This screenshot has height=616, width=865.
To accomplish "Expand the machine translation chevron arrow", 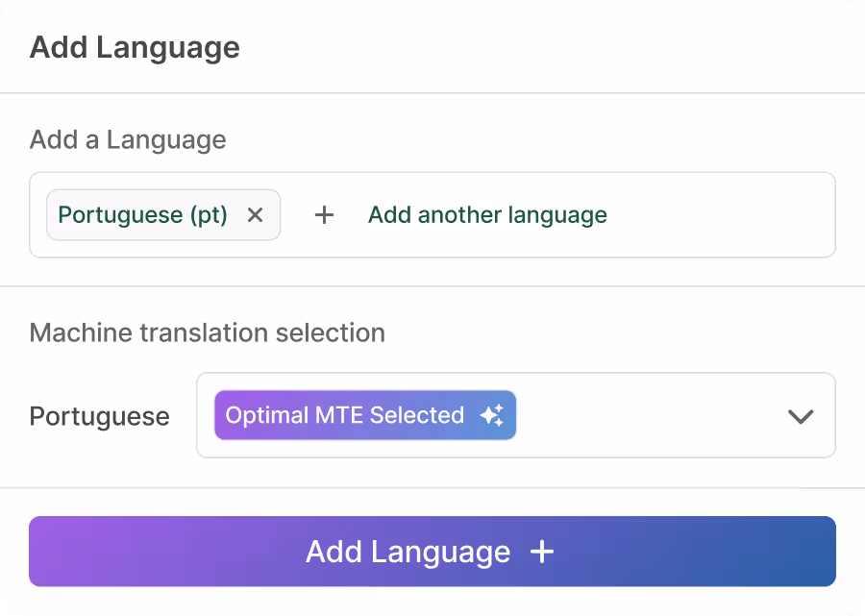I will (801, 416).
